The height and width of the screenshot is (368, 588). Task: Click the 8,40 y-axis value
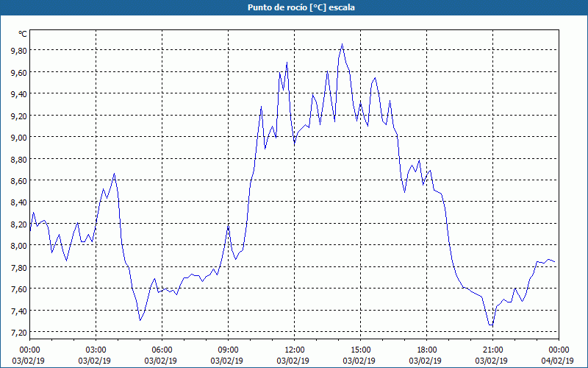pyautogui.click(x=19, y=202)
